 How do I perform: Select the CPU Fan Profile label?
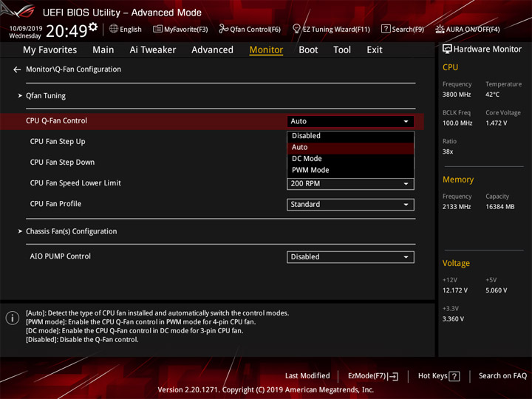pyautogui.click(x=55, y=204)
